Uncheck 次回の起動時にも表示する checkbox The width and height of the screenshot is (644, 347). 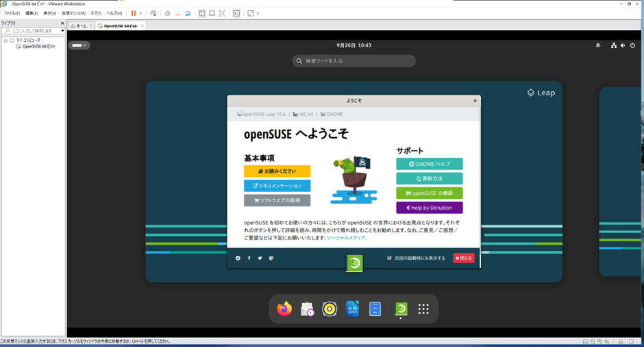coord(389,258)
